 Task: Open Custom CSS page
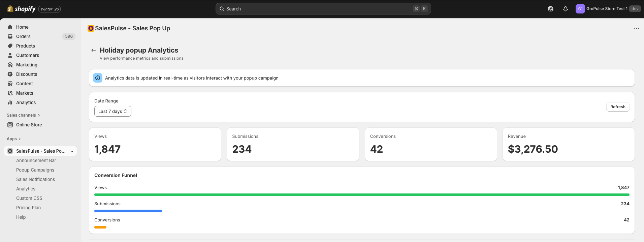click(29, 198)
